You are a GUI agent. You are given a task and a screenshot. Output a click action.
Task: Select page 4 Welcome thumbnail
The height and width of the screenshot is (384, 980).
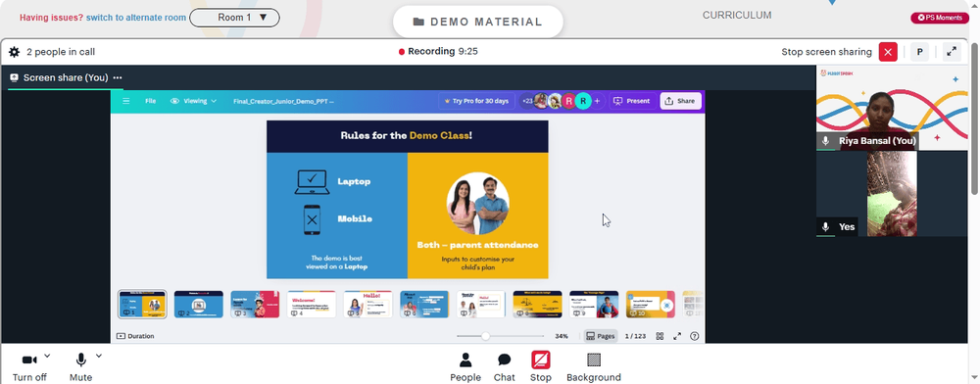coord(312,304)
